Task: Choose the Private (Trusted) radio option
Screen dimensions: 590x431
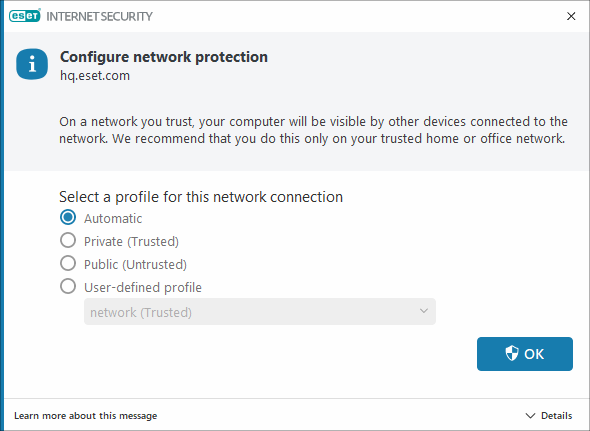Action: click(x=68, y=241)
